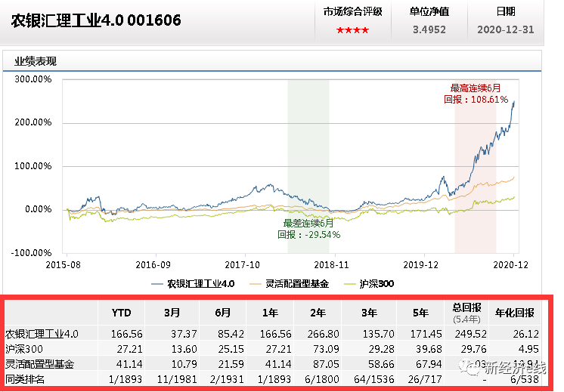Select the fund's 2年 value 266.80

pos(323,334)
